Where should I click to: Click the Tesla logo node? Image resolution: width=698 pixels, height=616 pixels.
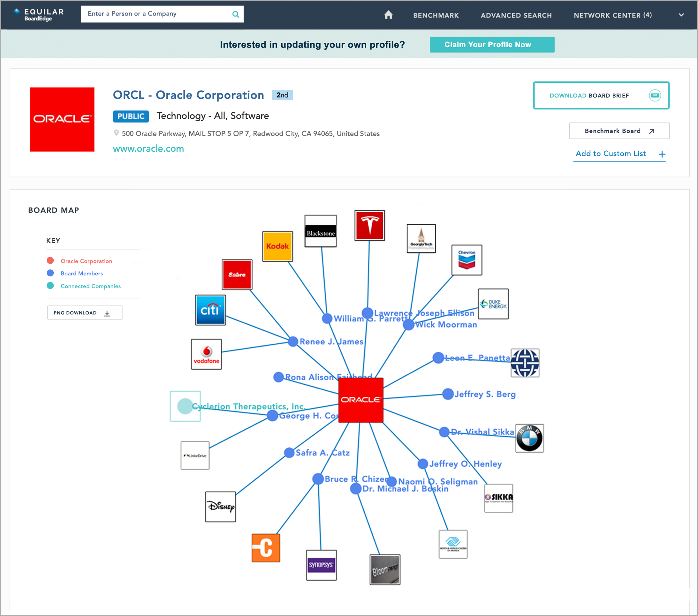click(369, 226)
